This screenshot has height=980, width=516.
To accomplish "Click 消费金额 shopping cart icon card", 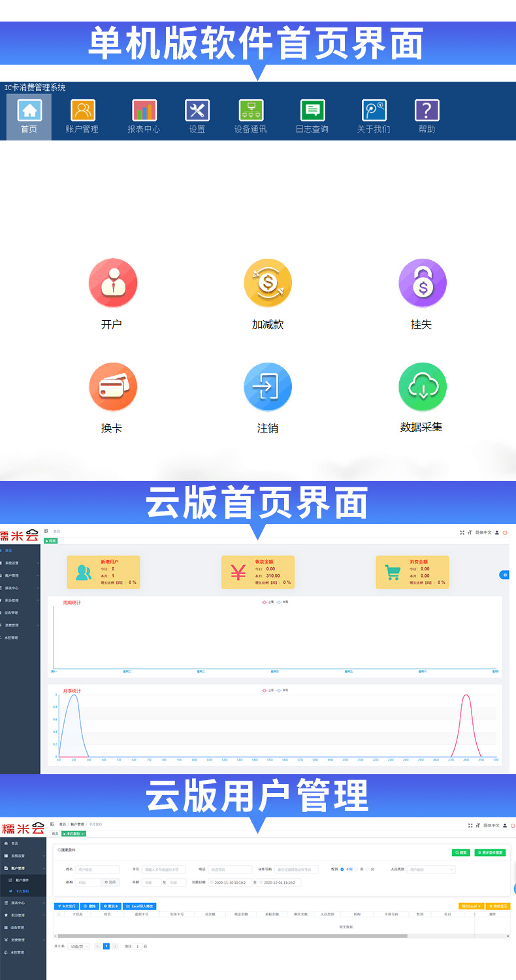I will pos(412,572).
